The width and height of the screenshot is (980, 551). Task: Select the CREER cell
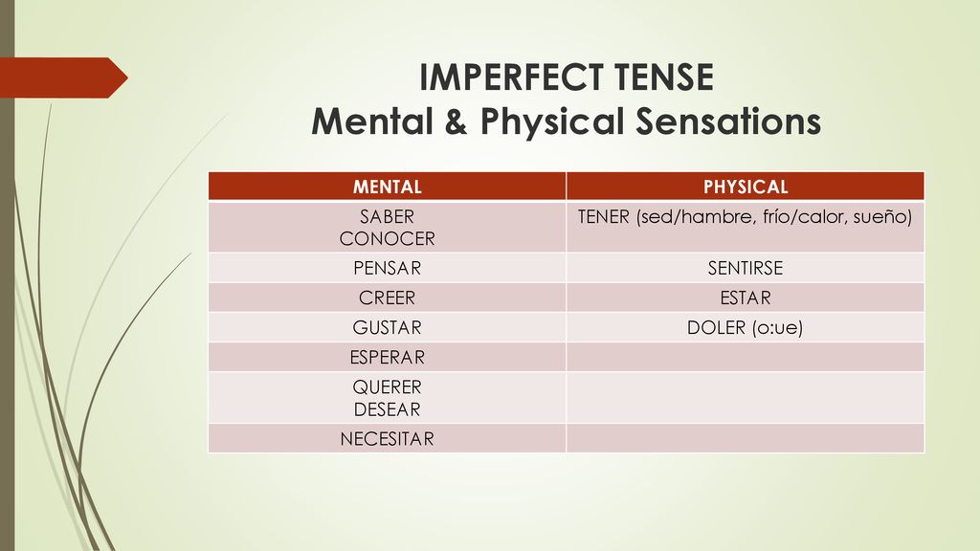[x=387, y=298]
